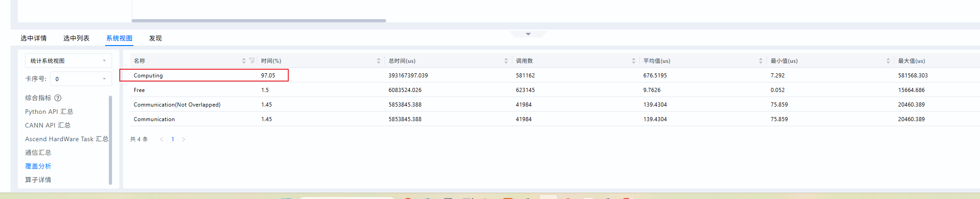Click the sidebar vertical scrollbar
The height and width of the screenshot is (199, 980).
pyautogui.click(x=111, y=140)
